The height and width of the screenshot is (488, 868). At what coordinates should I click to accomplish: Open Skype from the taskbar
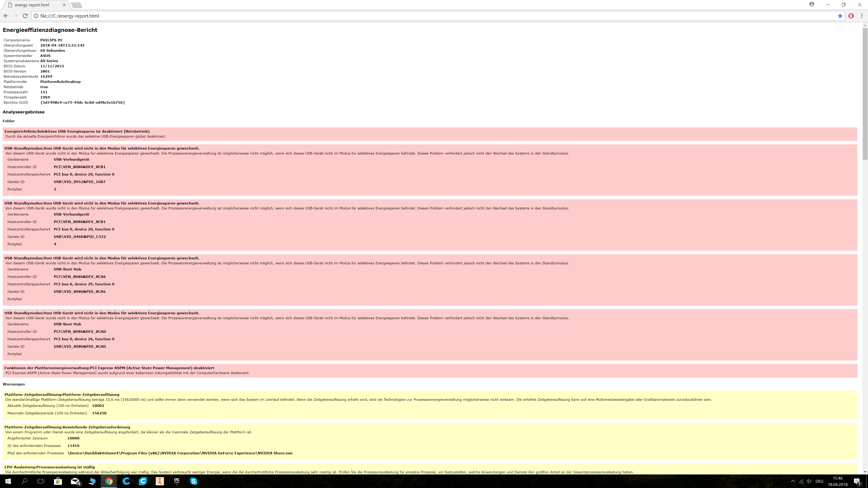point(193,481)
